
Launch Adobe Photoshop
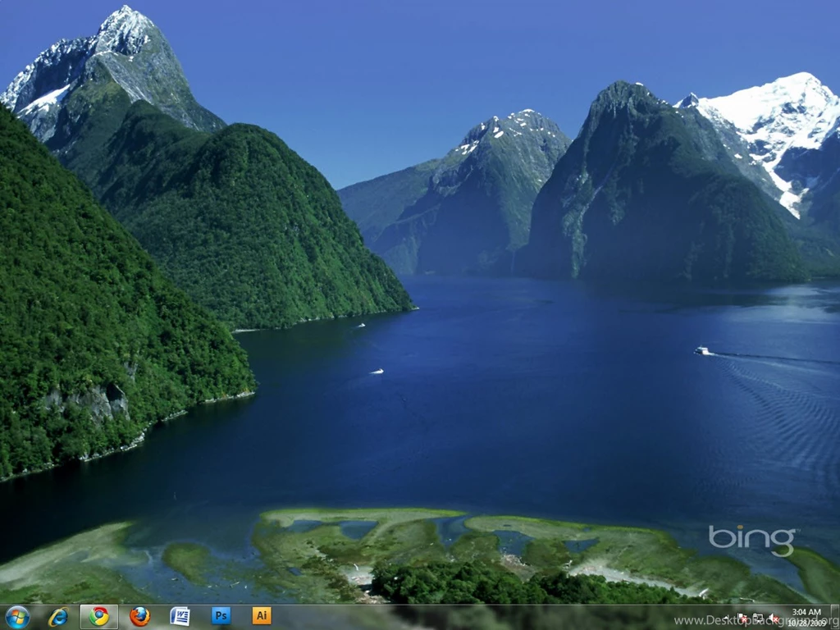221,616
